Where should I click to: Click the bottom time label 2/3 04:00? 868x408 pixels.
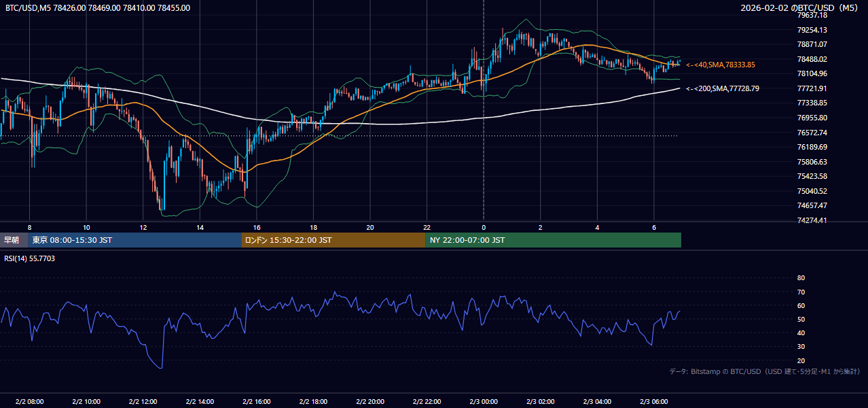(x=597, y=401)
